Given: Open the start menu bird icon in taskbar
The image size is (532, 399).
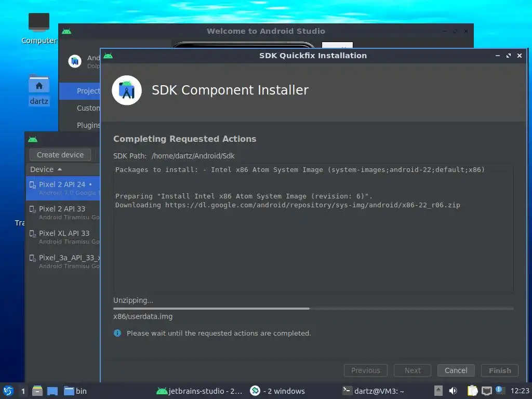Looking at the screenshot, I should tap(8, 391).
